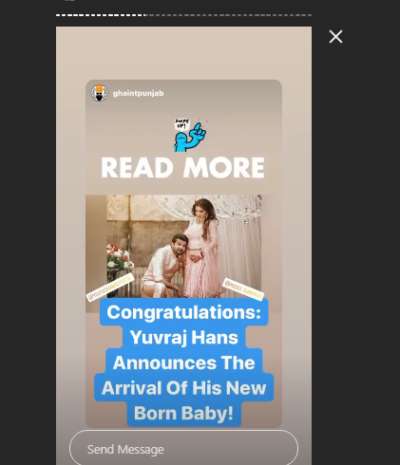Tap the READ MORE heading
This screenshot has height=465, width=400.
click(x=183, y=168)
